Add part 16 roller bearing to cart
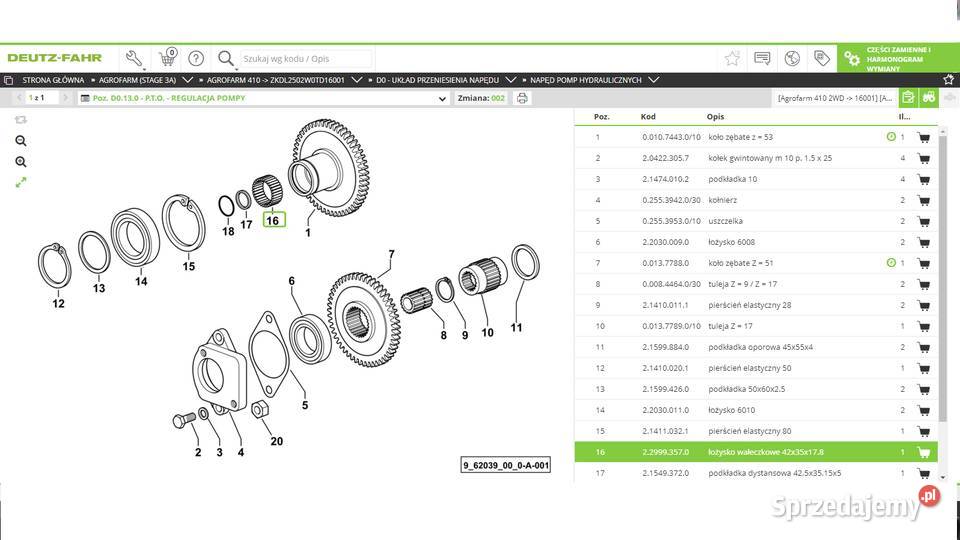The image size is (960, 540). (923, 452)
